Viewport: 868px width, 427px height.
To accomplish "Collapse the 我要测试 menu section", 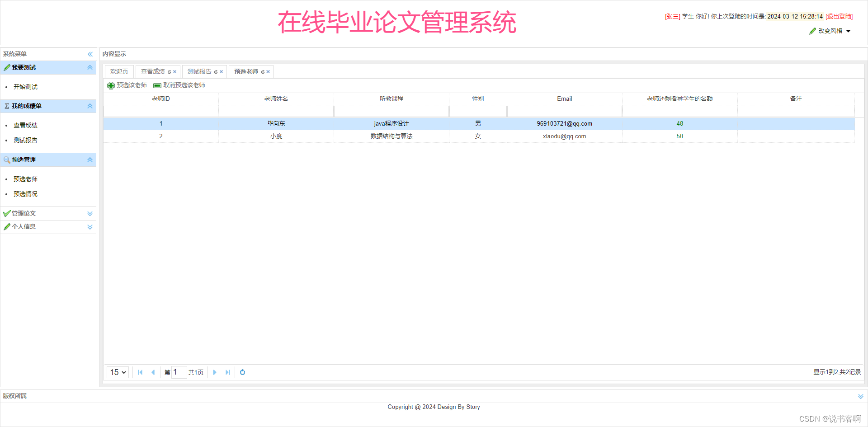I will point(90,67).
